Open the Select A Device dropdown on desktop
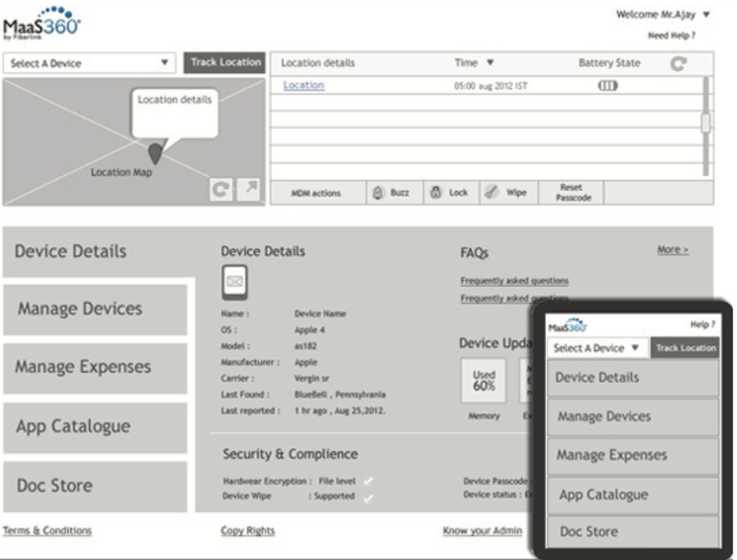Viewport: 737px width, 560px height. pos(90,63)
